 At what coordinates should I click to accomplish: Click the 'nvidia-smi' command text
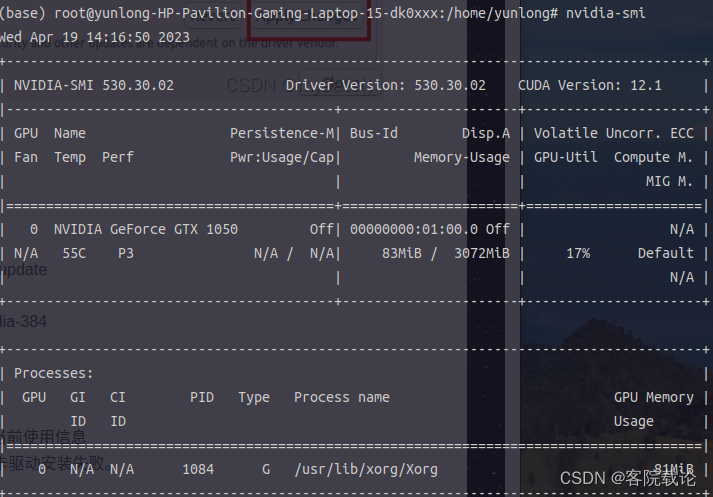pyautogui.click(x=605, y=13)
